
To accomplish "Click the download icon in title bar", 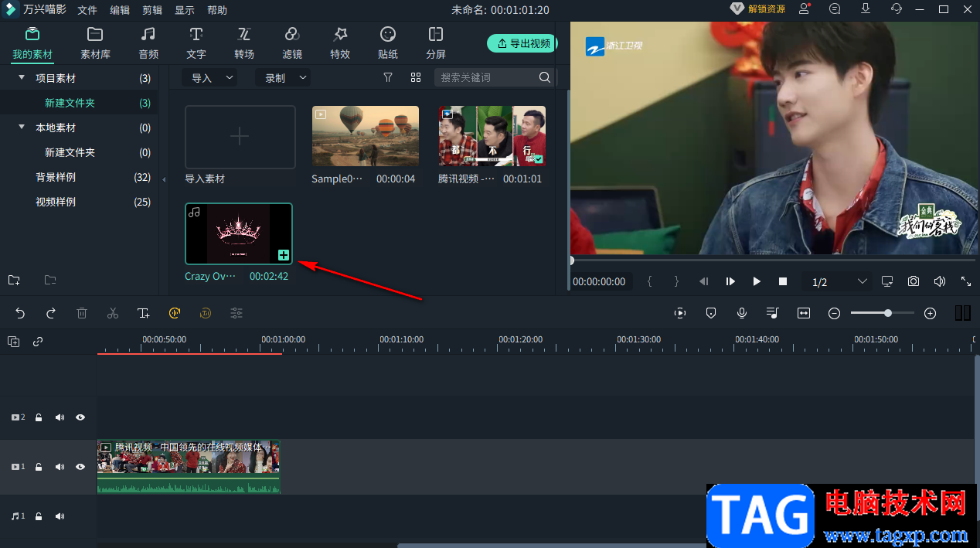I will [866, 9].
